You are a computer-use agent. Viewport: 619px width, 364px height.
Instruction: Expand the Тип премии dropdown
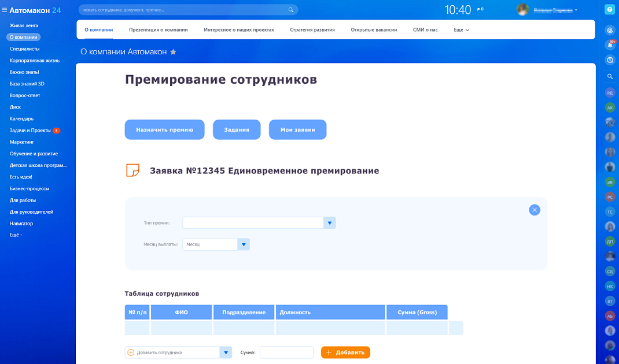(329, 223)
